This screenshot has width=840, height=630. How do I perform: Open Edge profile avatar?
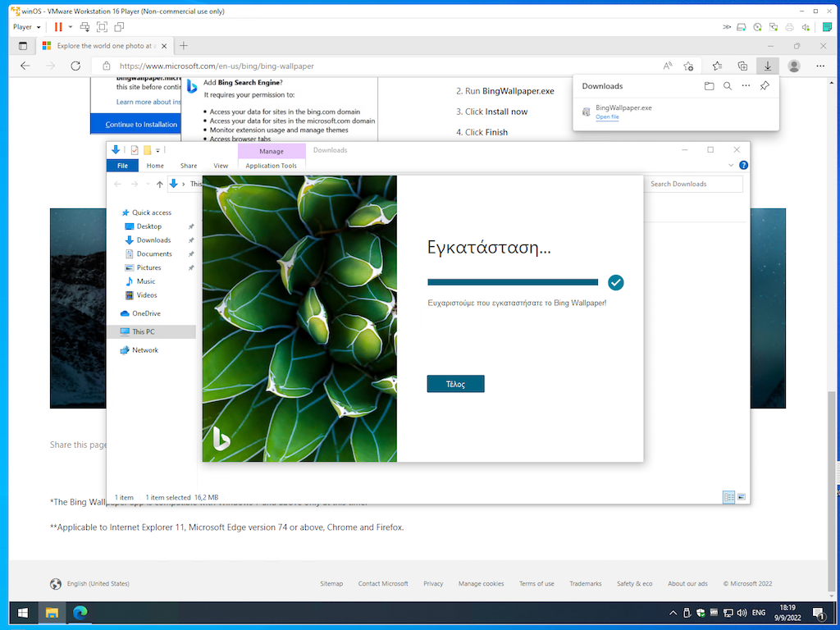pyautogui.click(x=794, y=66)
